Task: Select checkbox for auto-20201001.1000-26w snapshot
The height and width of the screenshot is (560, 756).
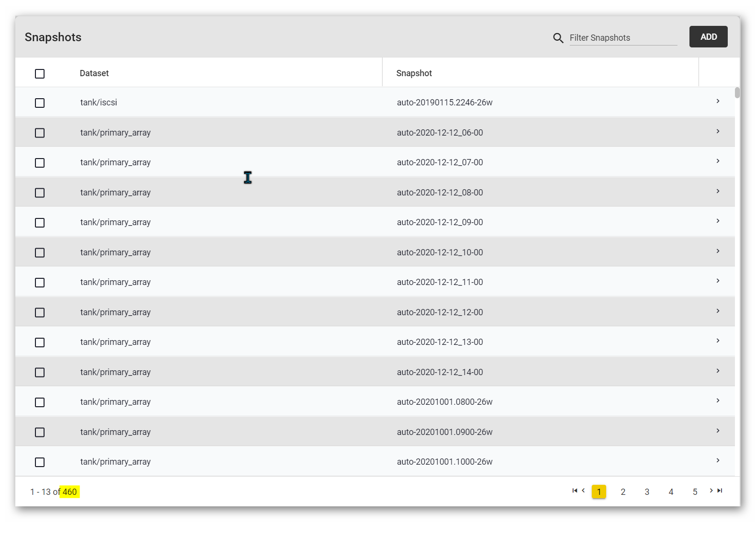Action: pos(40,462)
